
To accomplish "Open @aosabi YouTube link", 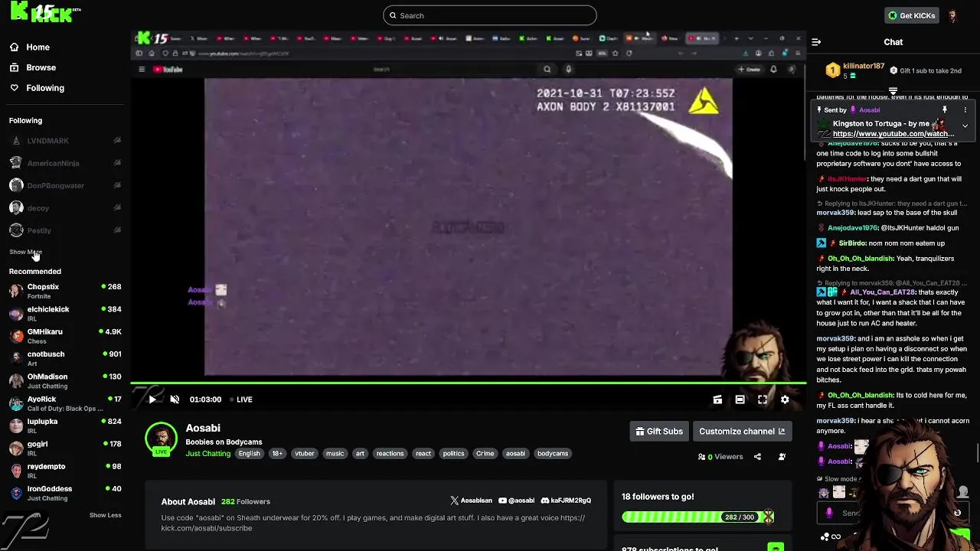I will tap(516, 500).
